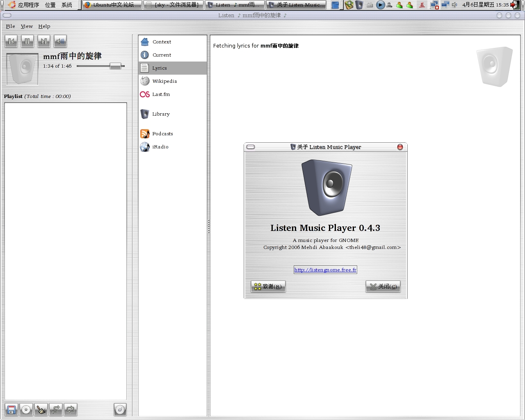Click the pane divider handle beside lyrics view
Screen dimensions: 525x420
(x=209, y=226)
